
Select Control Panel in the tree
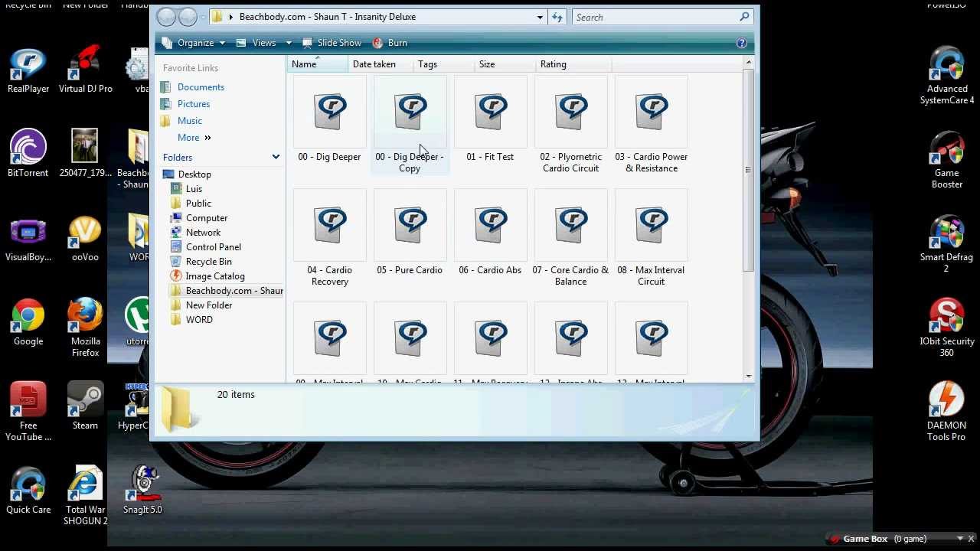tap(214, 247)
